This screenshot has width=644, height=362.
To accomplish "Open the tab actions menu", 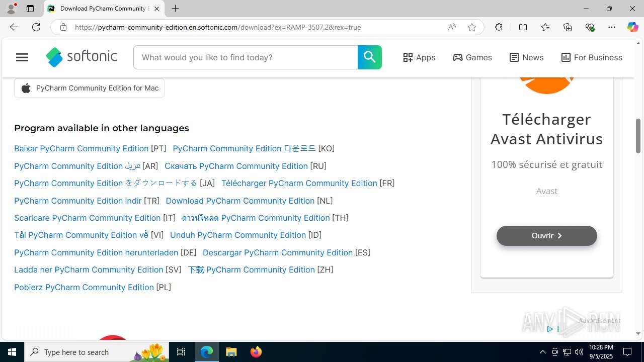I will (x=30, y=9).
